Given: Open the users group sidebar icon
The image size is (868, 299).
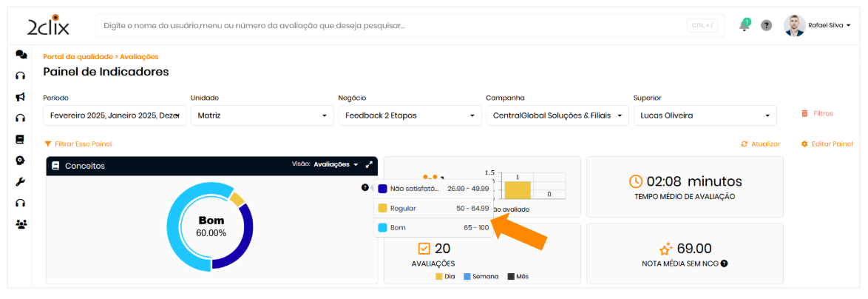Looking at the screenshot, I should click(x=21, y=224).
